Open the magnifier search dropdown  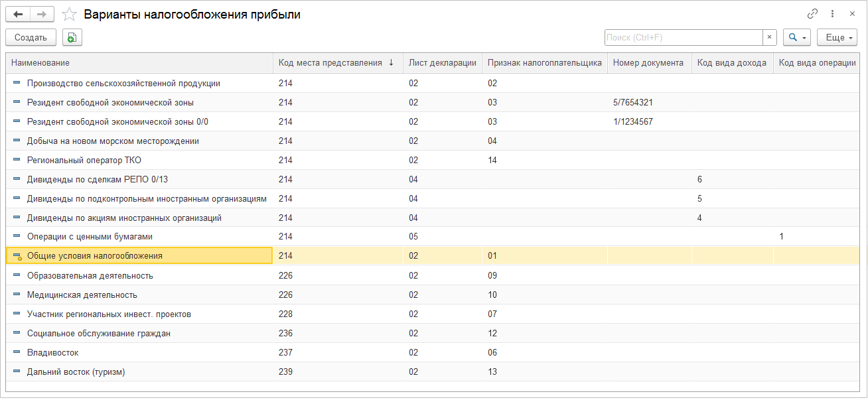pos(796,38)
